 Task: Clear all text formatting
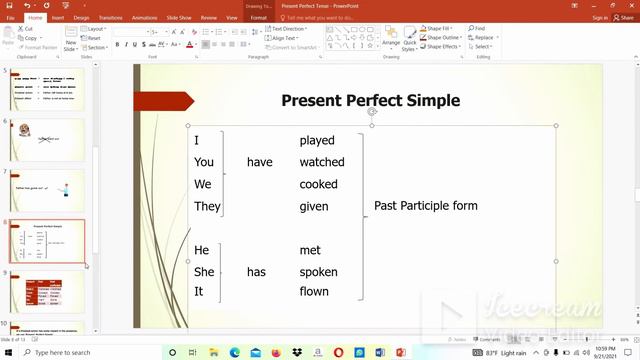(194, 32)
